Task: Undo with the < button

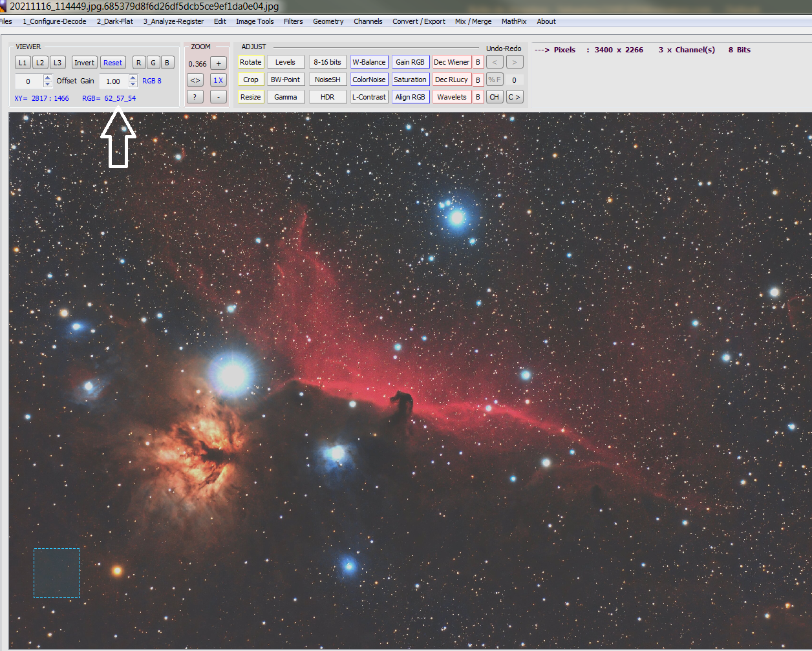Action: coord(495,62)
